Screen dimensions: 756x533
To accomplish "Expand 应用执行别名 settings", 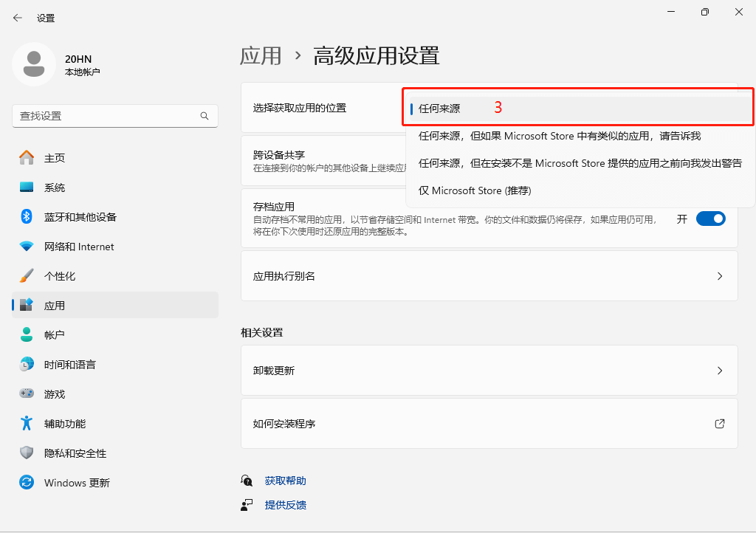I will [489, 275].
